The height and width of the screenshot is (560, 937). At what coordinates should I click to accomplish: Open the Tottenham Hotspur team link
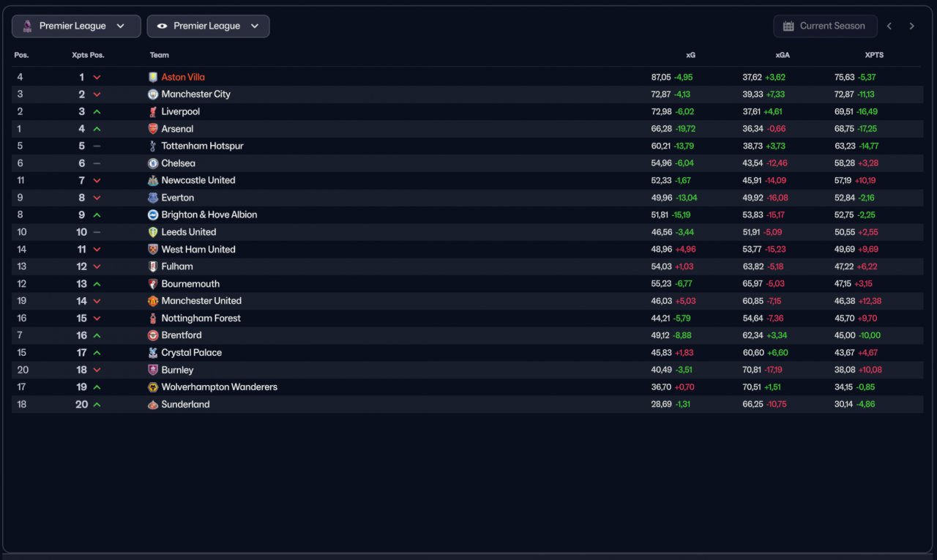[203, 146]
